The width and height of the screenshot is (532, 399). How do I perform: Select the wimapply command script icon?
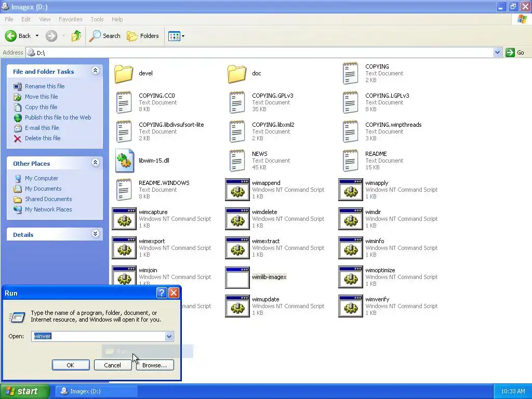[351, 190]
